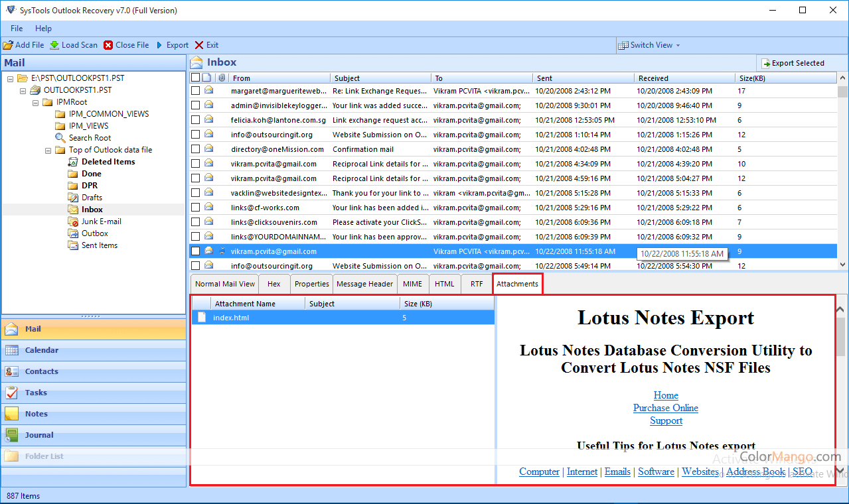Click the Exit toolbar icon
Image resolution: width=849 pixels, height=504 pixels.
[199, 45]
